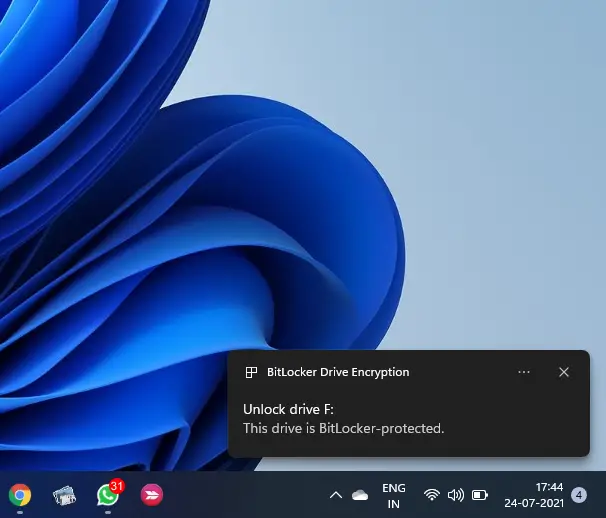
Task: Open clock and date 17:44 flyout
Action: [534, 495]
